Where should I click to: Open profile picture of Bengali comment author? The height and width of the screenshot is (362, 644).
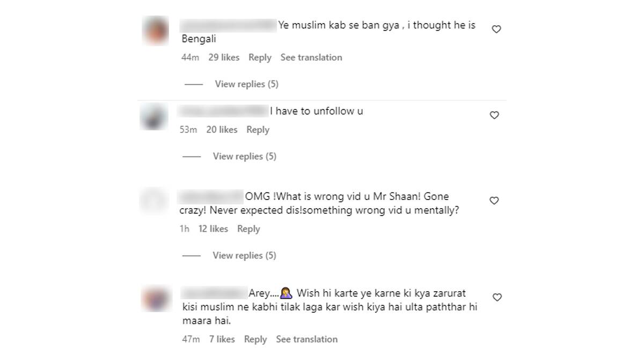pyautogui.click(x=156, y=31)
